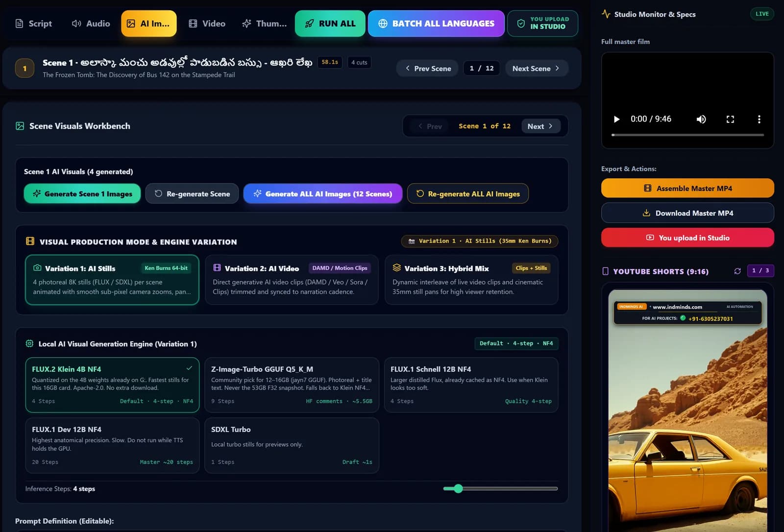
Task: Choose Z-Image-Turbo GGUF Q5_K_M engine
Action: (x=292, y=385)
